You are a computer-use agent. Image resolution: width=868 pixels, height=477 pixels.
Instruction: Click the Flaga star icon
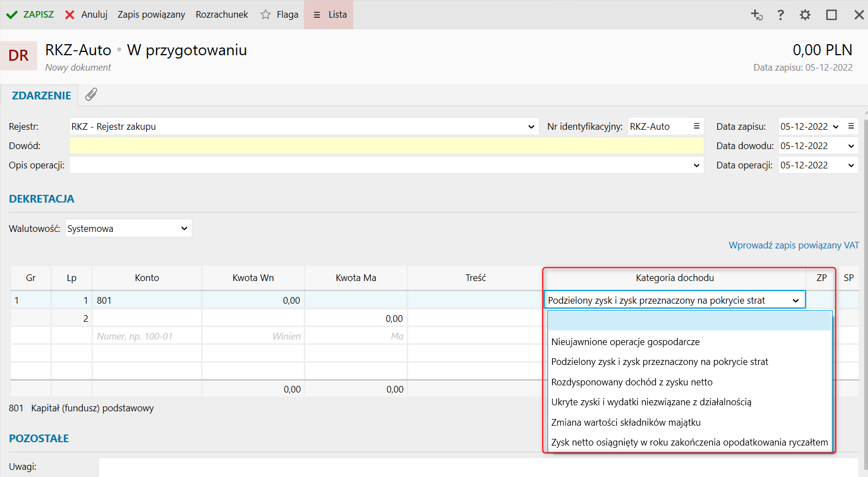click(x=265, y=14)
